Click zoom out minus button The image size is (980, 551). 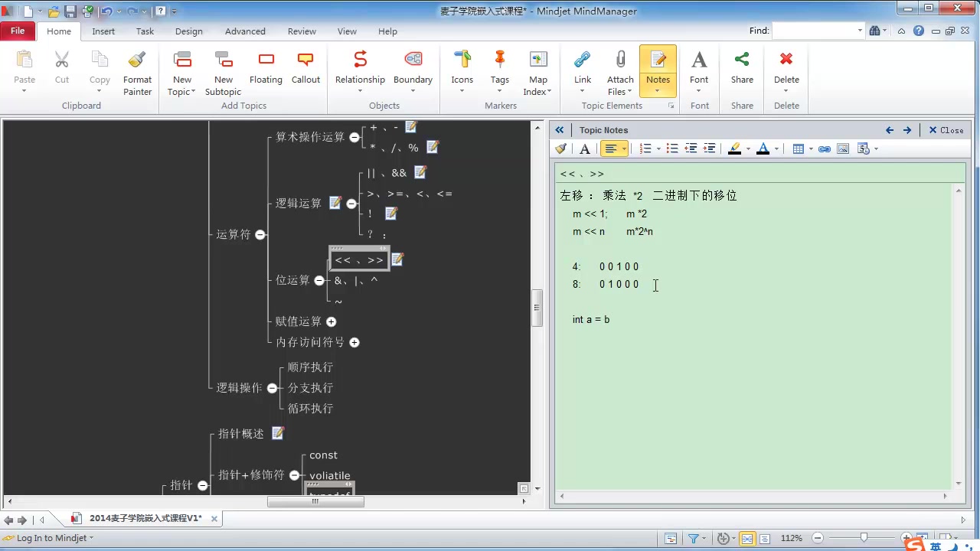click(817, 539)
